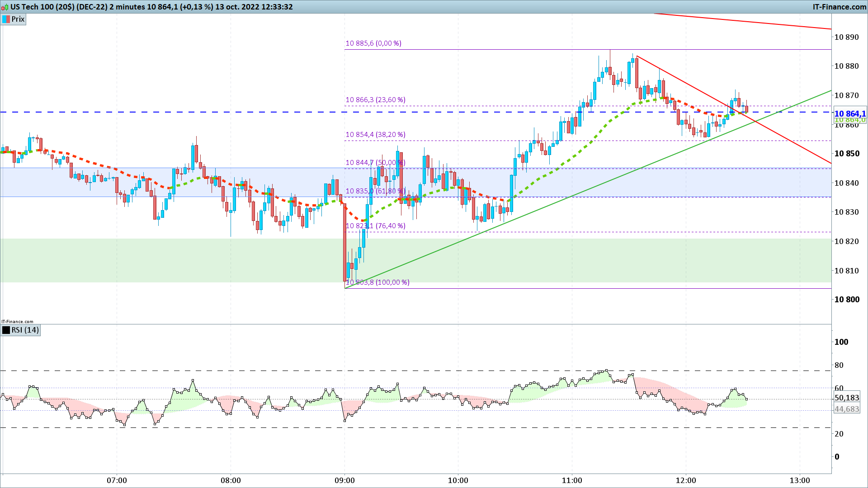Click the small IT-Finance.com watermark above RSI panel
Viewport: 868px width, 488px height.
(17, 322)
